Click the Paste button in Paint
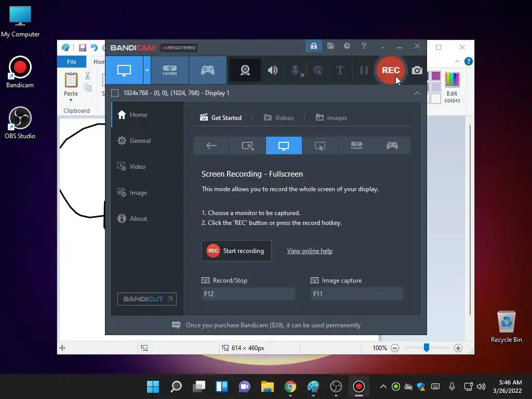The image size is (532, 399). coord(71,84)
